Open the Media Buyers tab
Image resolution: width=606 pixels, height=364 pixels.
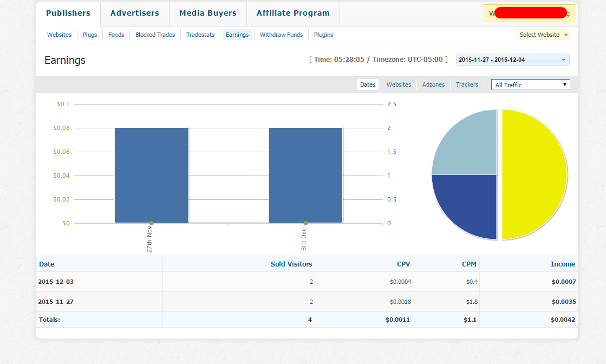(x=207, y=13)
